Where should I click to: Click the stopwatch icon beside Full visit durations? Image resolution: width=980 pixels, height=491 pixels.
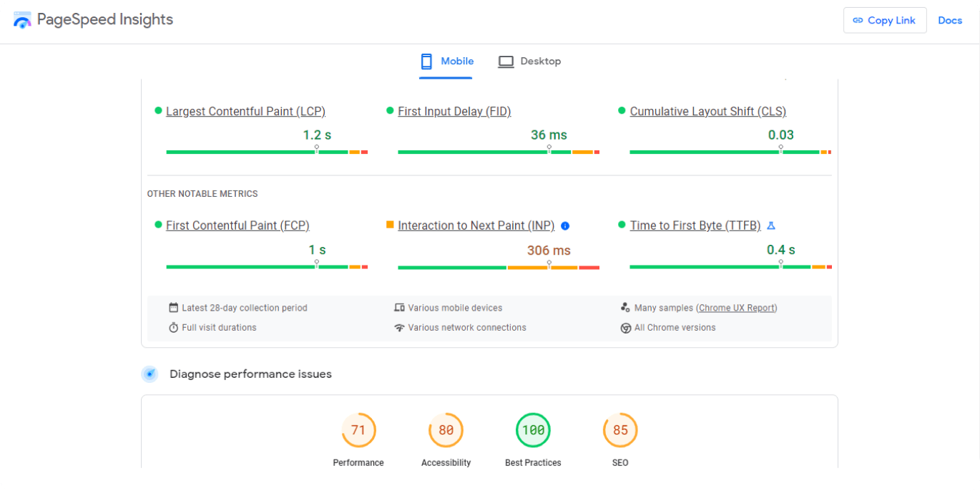pos(173,328)
